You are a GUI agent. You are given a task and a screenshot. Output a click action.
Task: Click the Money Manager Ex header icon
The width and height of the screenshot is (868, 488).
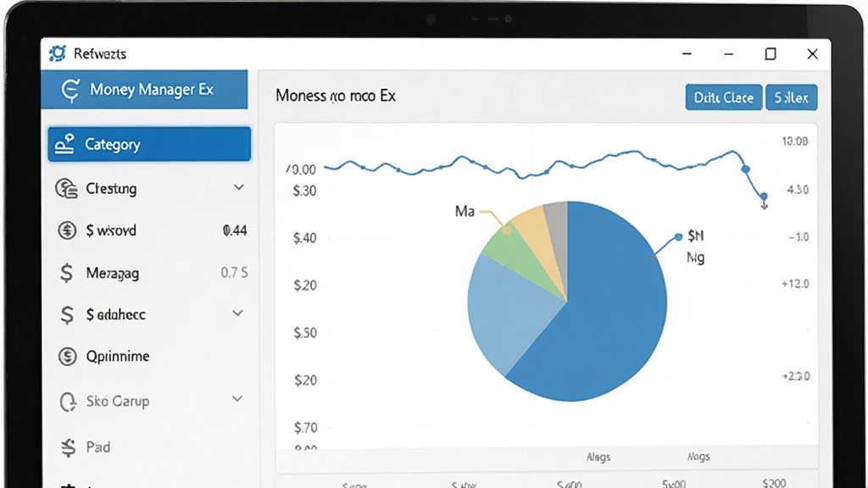(71, 90)
